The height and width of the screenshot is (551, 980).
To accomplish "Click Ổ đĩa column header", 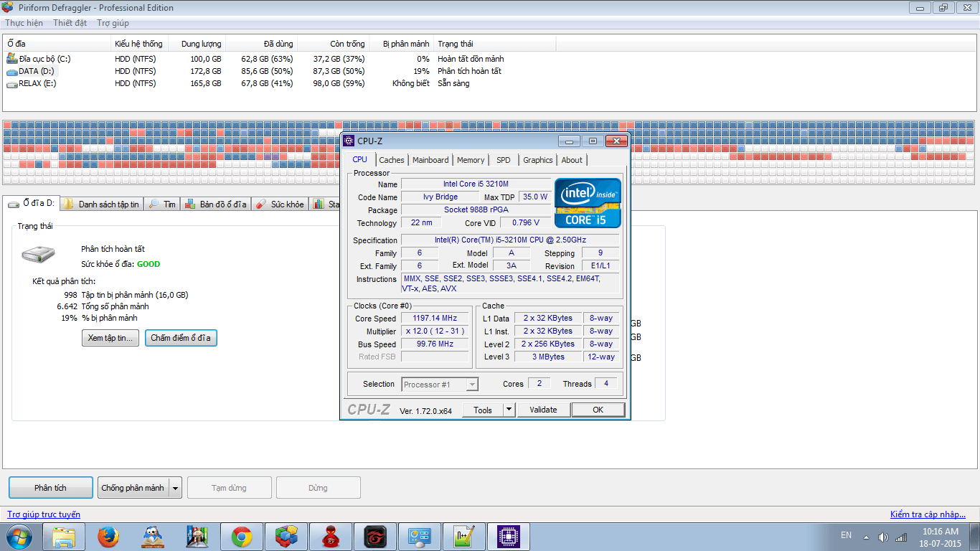I will 57,44.
